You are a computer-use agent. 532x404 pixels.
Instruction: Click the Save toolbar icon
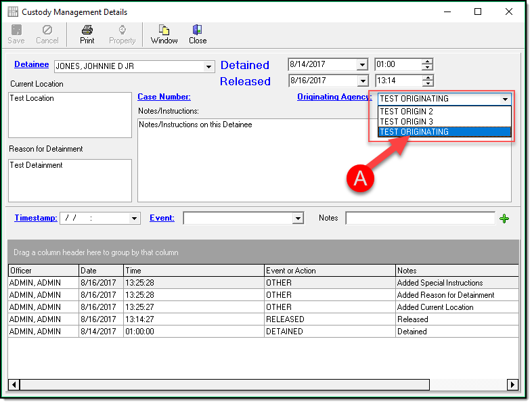[x=16, y=30]
